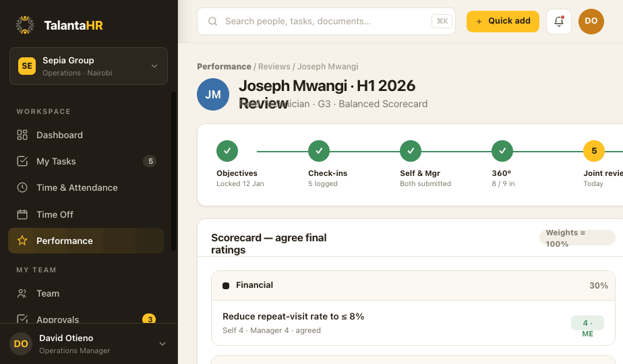Click the sidebar vertical scrollbar
This screenshot has height=364, width=623.
pos(173,172)
